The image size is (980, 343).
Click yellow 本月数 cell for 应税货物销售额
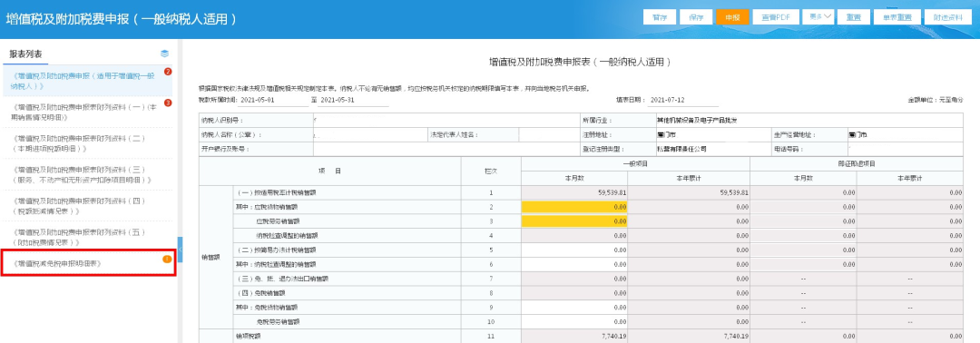[x=573, y=207]
